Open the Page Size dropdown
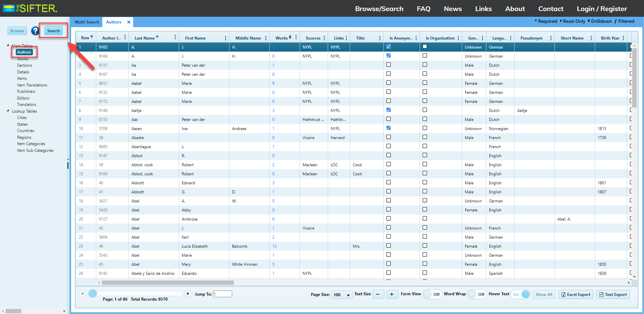The width and height of the screenshot is (644, 314). pyautogui.click(x=341, y=295)
